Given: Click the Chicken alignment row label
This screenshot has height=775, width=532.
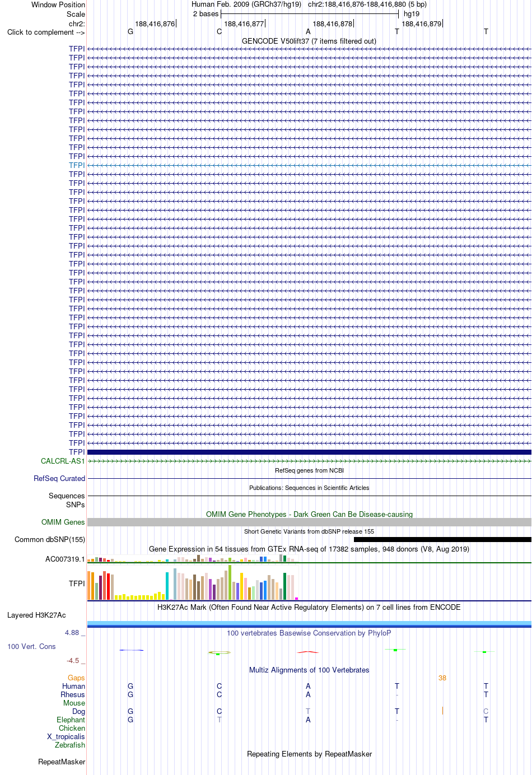Looking at the screenshot, I should tap(72, 728).
